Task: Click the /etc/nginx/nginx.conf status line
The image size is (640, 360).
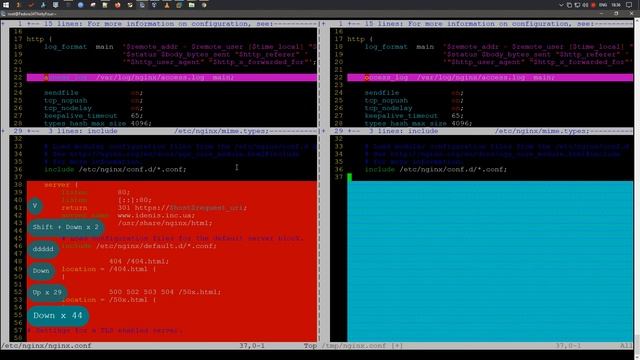Action: pyautogui.click(x=46, y=346)
